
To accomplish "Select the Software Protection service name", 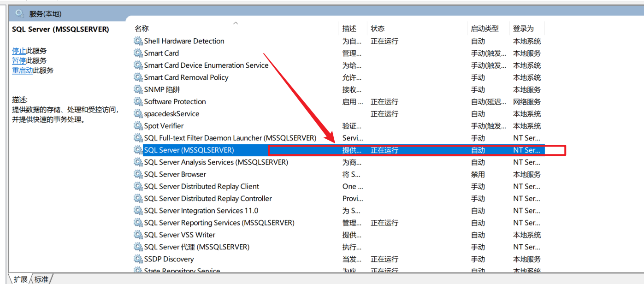I will point(175,101).
